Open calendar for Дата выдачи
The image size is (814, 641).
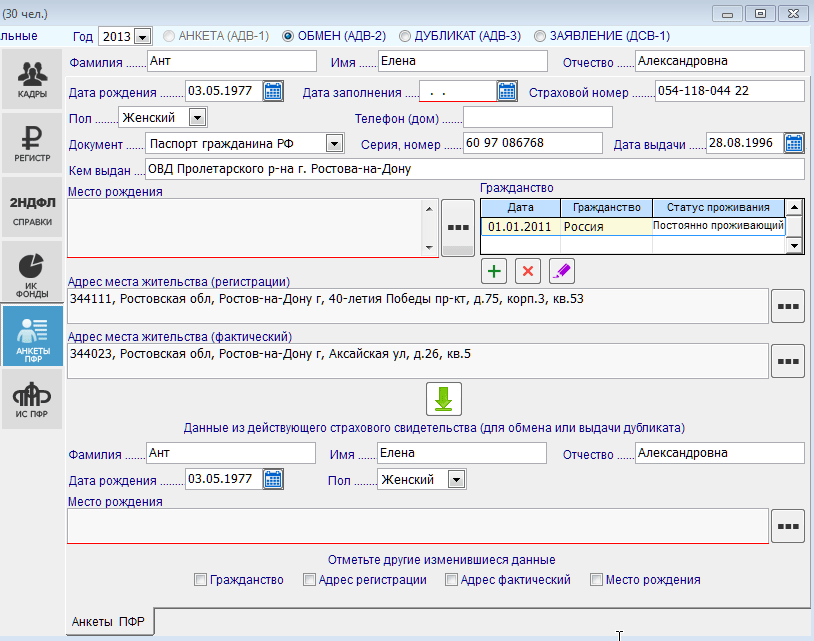click(x=794, y=143)
